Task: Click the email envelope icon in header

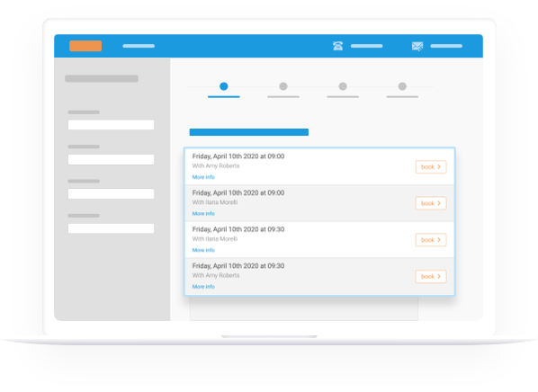Action: (417, 46)
